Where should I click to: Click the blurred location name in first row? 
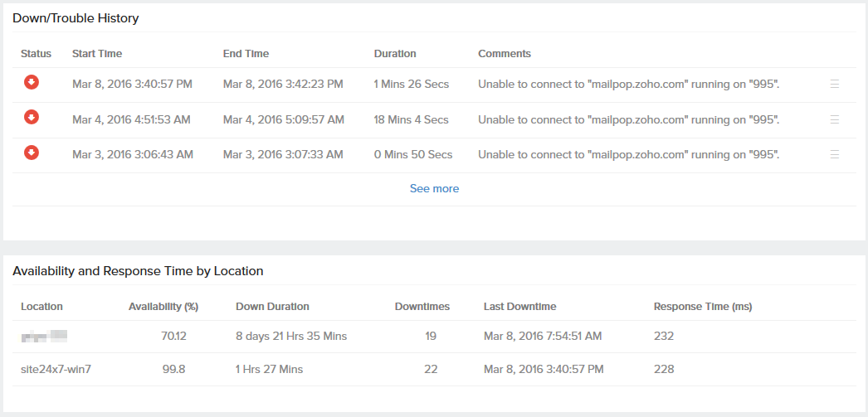tap(44, 336)
